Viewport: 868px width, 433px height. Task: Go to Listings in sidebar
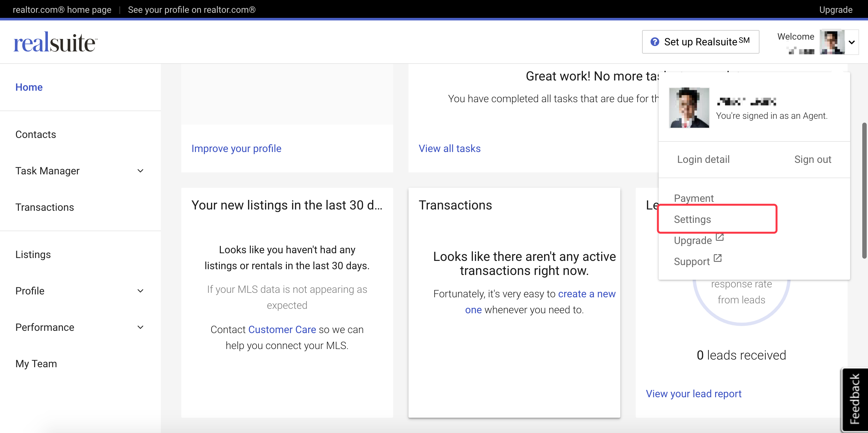pyautogui.click(x=33, y=254)
